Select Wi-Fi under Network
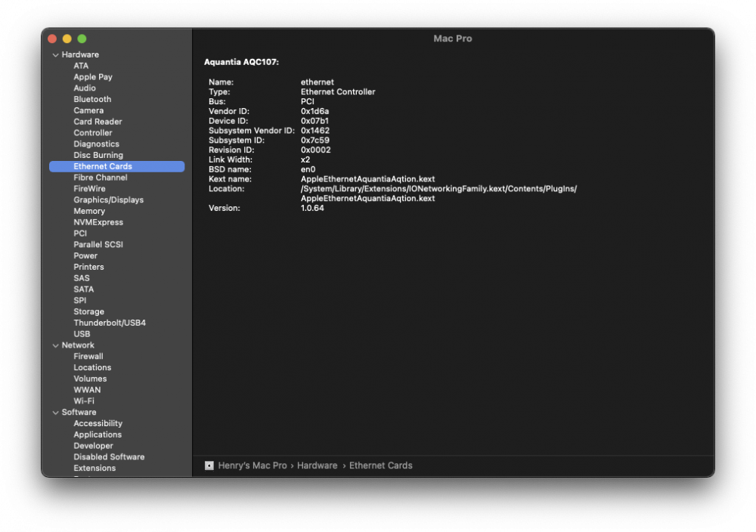This screenshot has width=756, height=532. click(x=83, y=401)
